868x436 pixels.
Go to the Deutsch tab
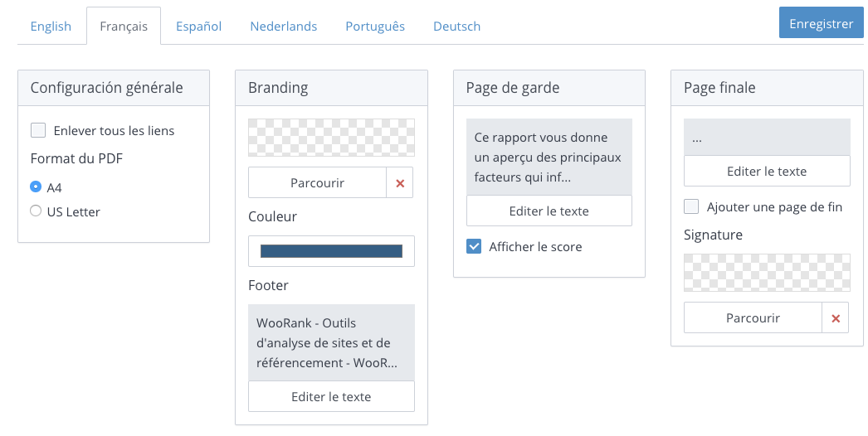pyautogui.click(x=456, y=27)
